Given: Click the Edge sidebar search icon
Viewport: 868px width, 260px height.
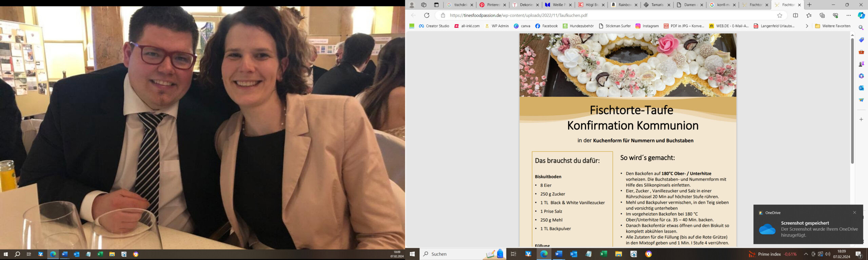Looking at the screenshot, I should tap(861, 27).
